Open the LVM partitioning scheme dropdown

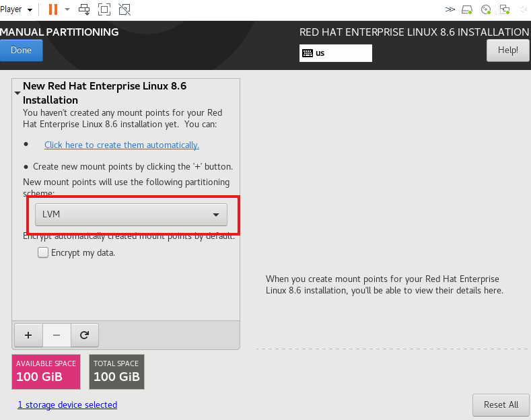(x=131, y=215)
